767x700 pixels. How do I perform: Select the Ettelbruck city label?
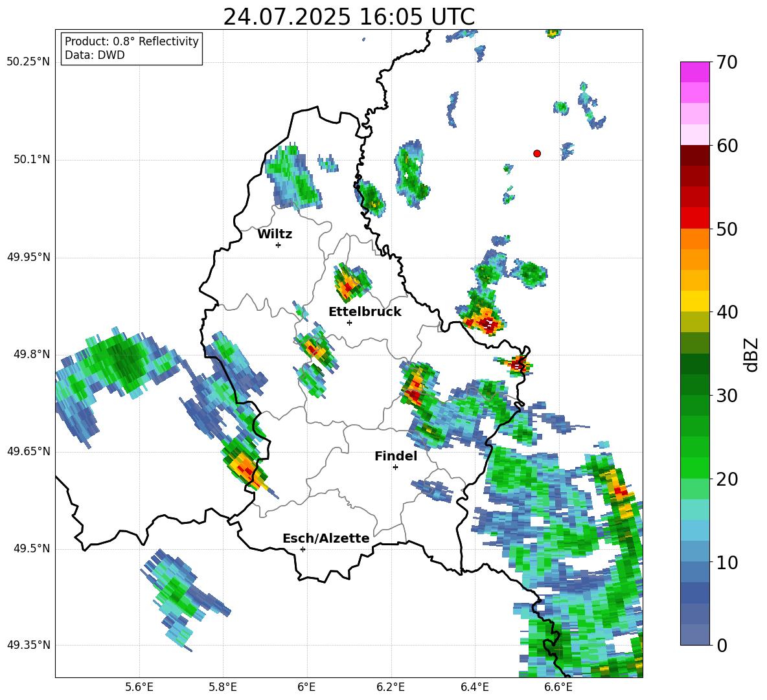click(365, 312)
